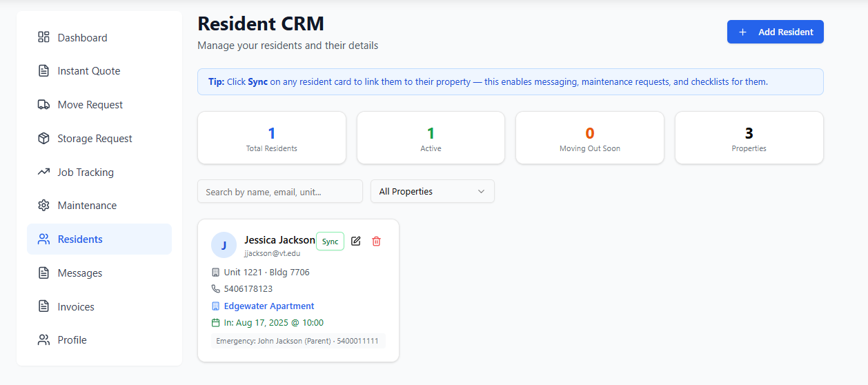The width and height of the screenshot is (868, 385).
Task: Click the In: Aug 17, 2025 @ 10:00 text
Action: (x=274, y=323)
